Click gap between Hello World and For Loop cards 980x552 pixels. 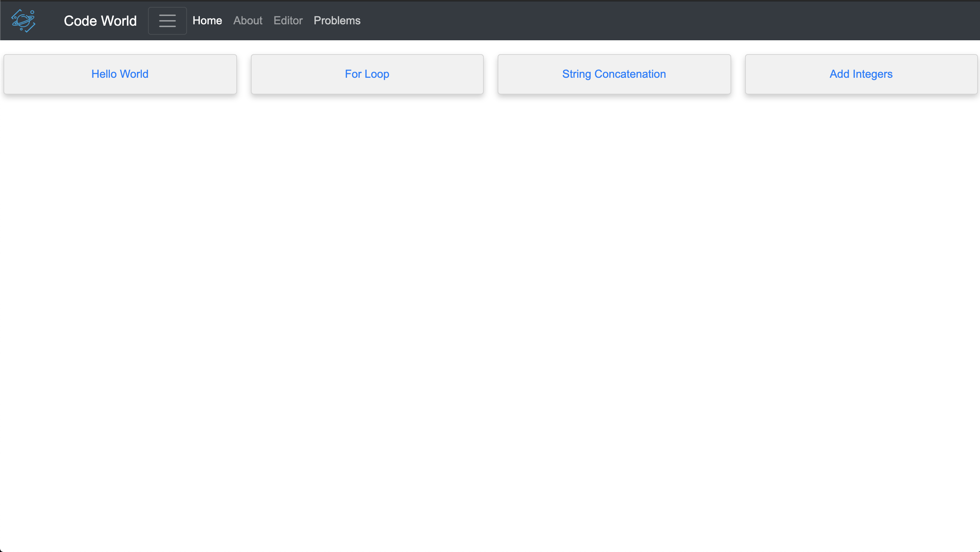pyautogui.click(x=244, y=74)
